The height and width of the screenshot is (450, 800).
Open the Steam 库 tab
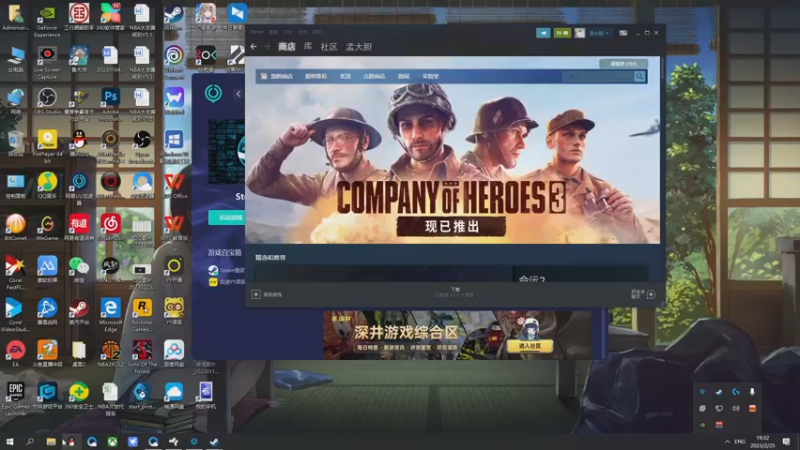tap(308, 47)
